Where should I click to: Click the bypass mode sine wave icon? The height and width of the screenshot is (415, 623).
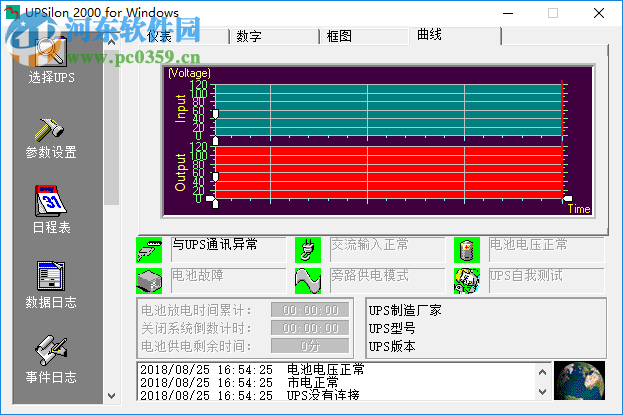click(308, 281)
